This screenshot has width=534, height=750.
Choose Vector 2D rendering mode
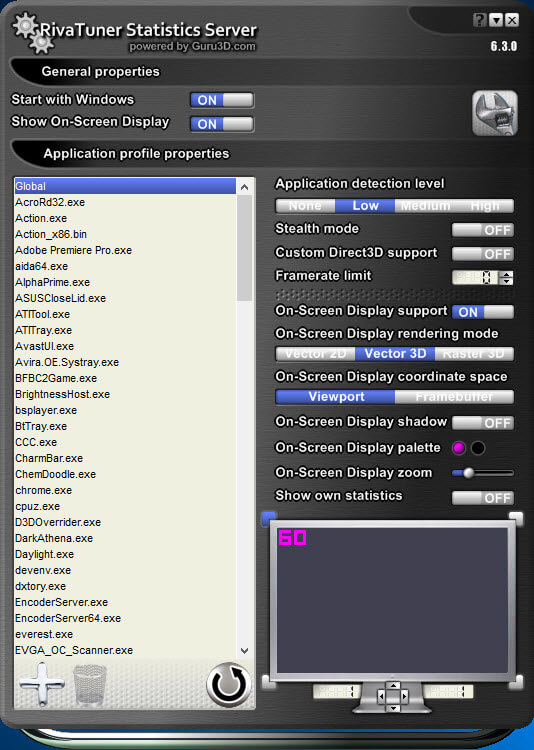coord(315,354)
